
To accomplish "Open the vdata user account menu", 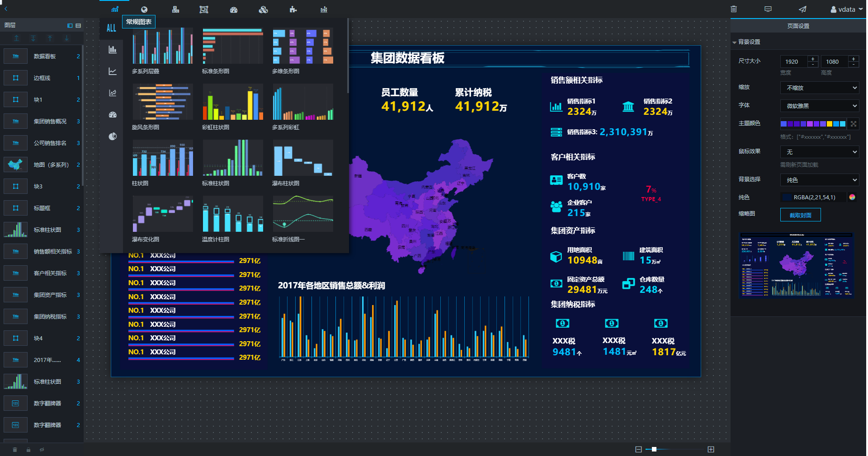I will click(846, 9).
